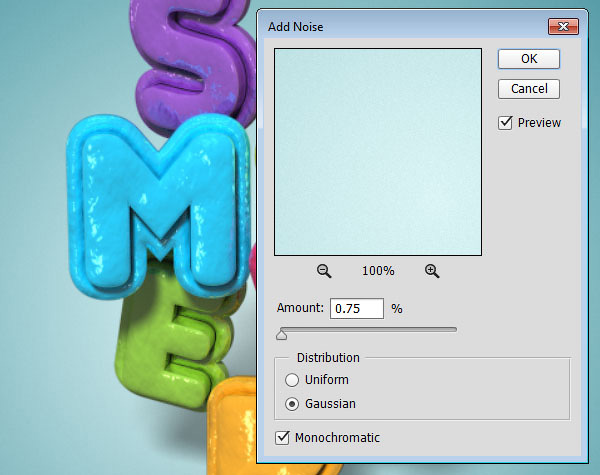Zoom out the noise preview
The width and height of the screenshot is (600, 475).
click(324, 271)
